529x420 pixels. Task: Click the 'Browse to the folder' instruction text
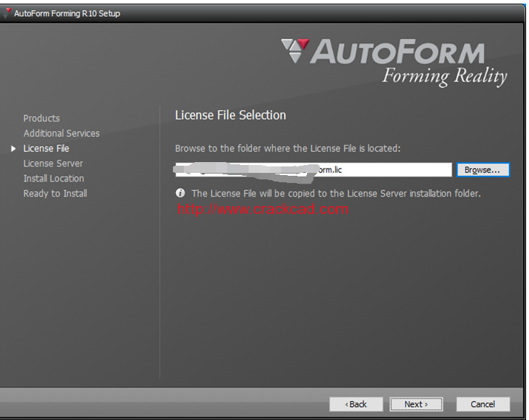288,148
